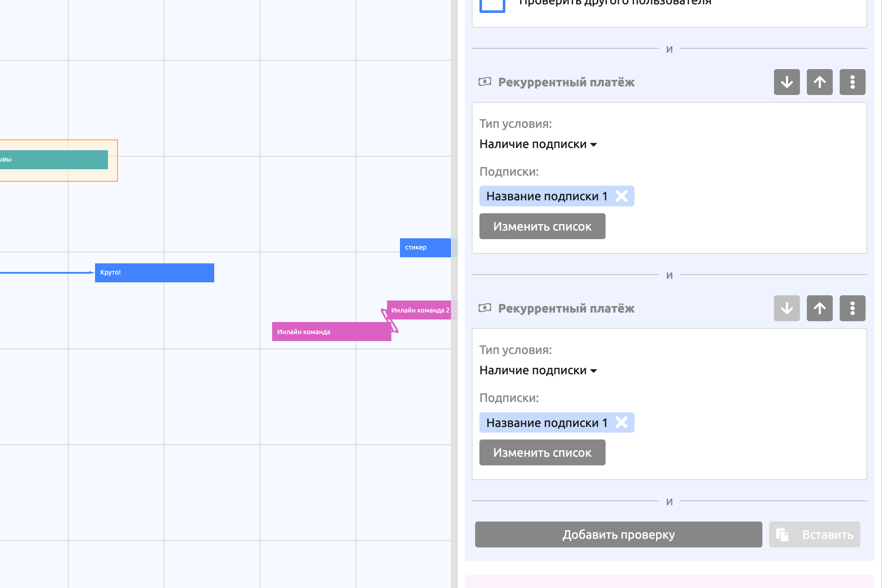882x588 pixels.
Task: Click money icon beside second Рекуррентный платёж title
Action: pos(485,308)
